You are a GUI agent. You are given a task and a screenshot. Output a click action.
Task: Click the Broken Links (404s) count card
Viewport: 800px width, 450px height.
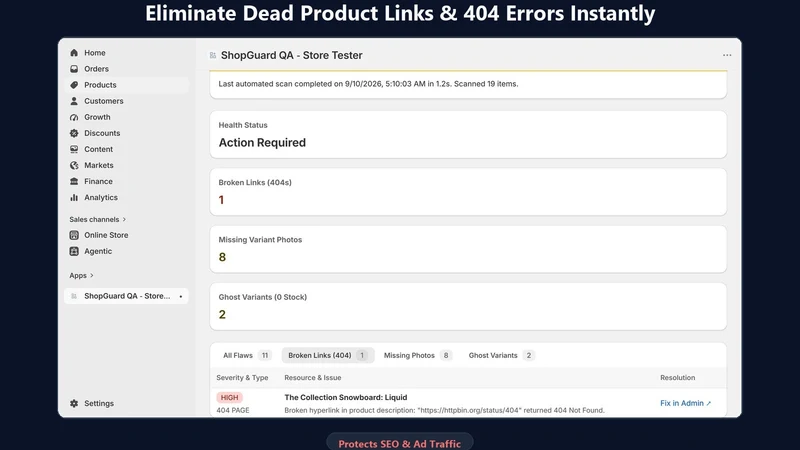468,192
